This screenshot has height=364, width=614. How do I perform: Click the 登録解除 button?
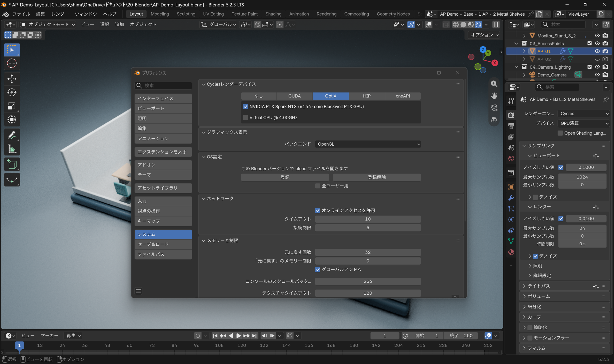pos(377,177)
